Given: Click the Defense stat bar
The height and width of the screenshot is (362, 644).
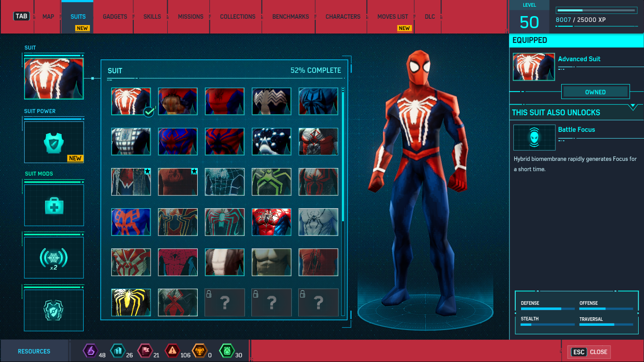Looking at the screenshot, I should pos(548,309).
